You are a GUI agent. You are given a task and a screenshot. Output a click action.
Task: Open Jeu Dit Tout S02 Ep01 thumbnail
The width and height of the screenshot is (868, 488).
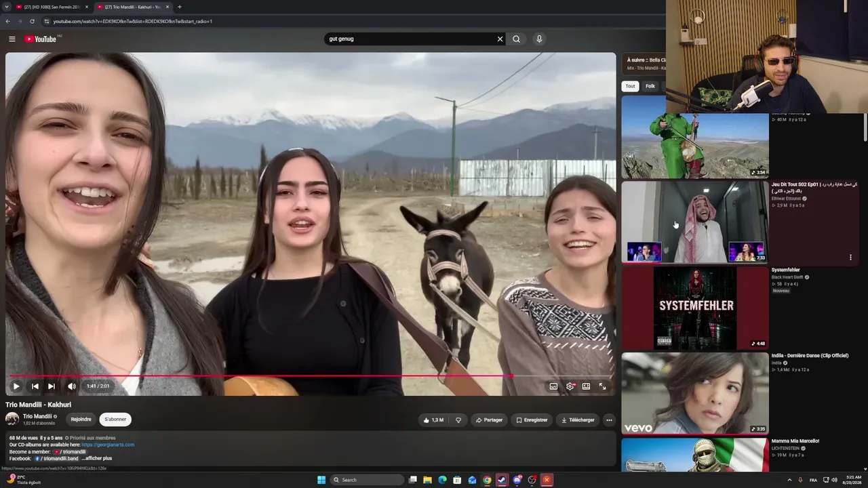(x=695, y=222)
